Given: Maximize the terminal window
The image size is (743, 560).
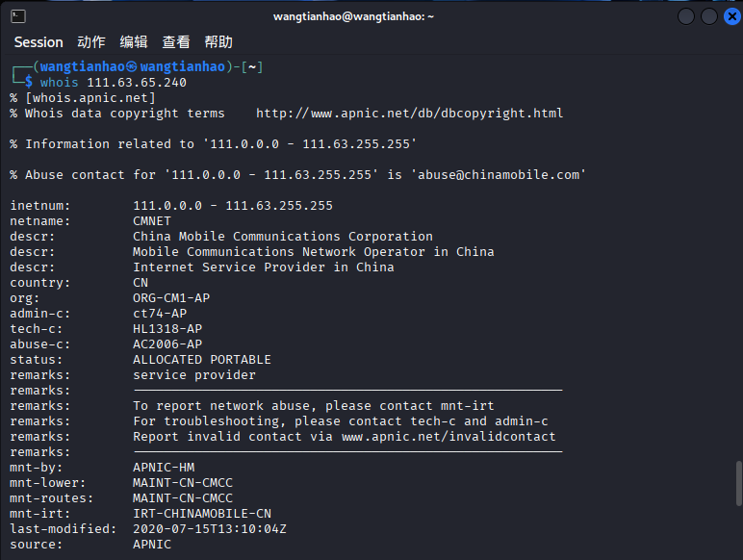Looking at the screenshot, I should click(x=708, y=16).
